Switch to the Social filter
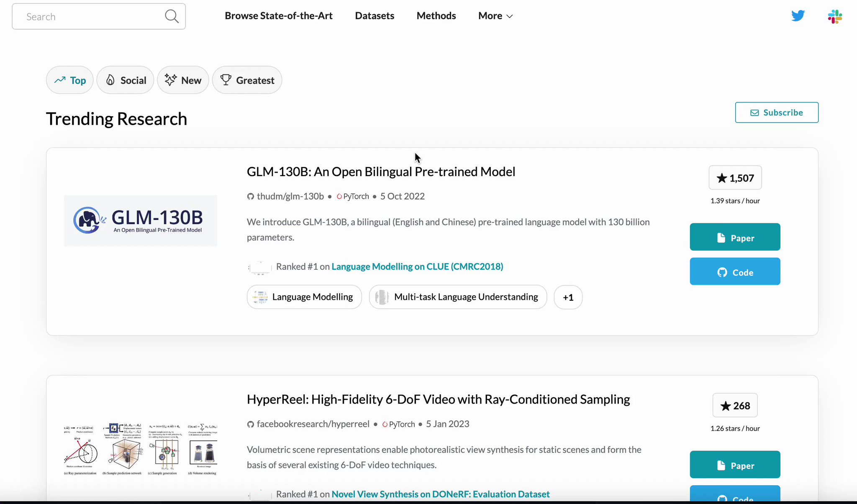The height and width of the screenshot is (504, 857). [x=125, y=80]
